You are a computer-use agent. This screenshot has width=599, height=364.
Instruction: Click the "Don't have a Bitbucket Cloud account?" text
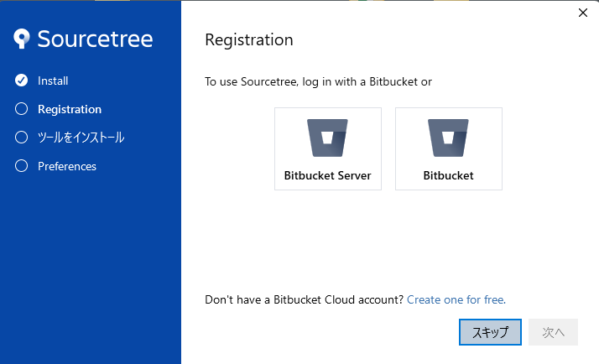click(x=304, y=299)
